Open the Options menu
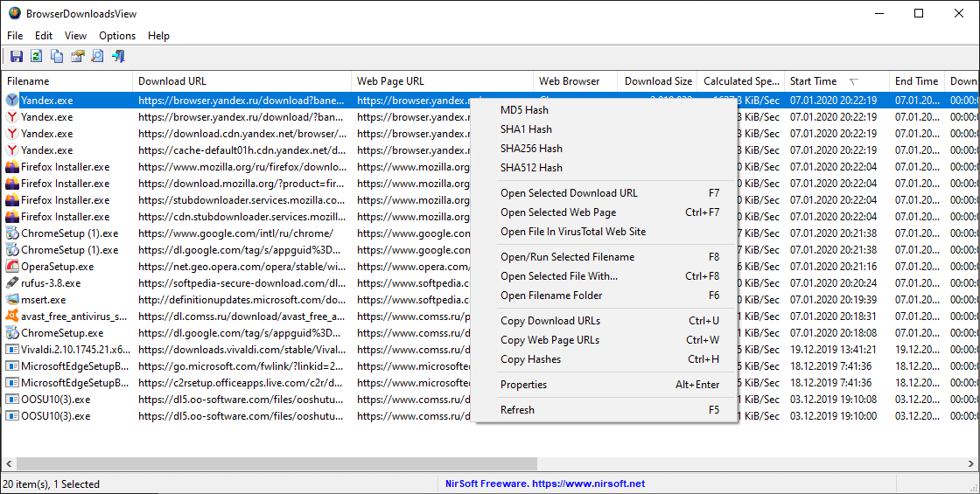Screen dimensions: 980x494 117,36
